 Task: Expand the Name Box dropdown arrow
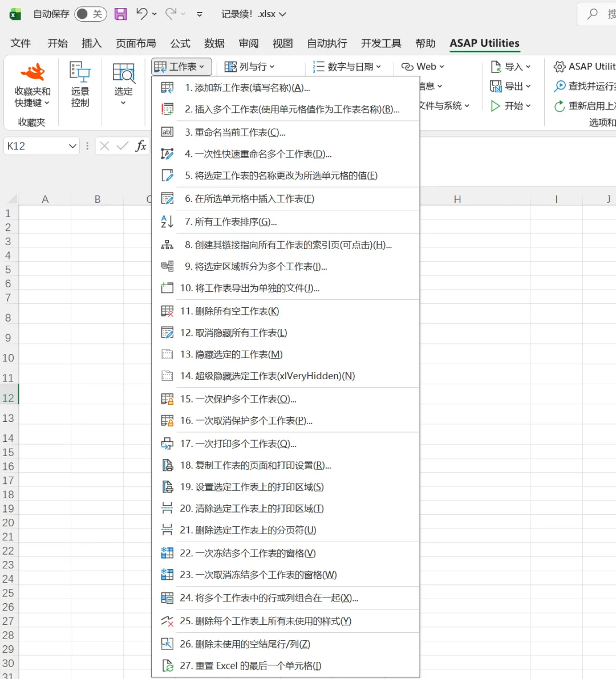(72, 147)
